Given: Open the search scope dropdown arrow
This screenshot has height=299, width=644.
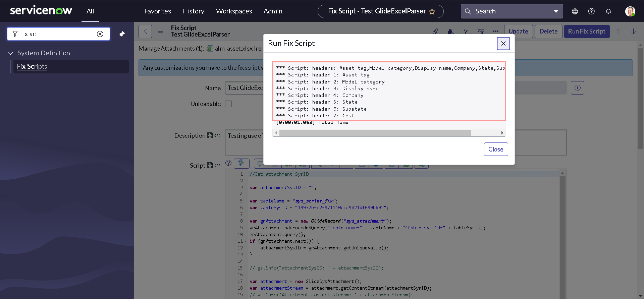Looking at the screenshot, I should coord(556,11).
